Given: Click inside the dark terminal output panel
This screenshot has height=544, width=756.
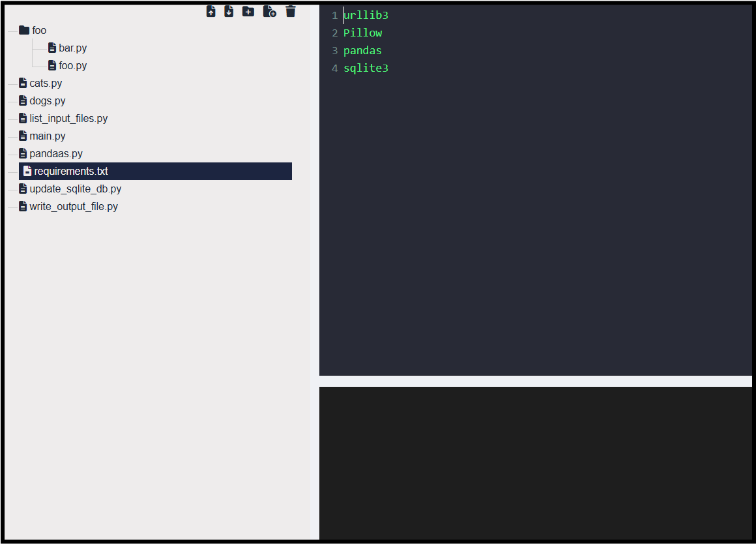Looking at the screenshot, I should click(535, 462).
